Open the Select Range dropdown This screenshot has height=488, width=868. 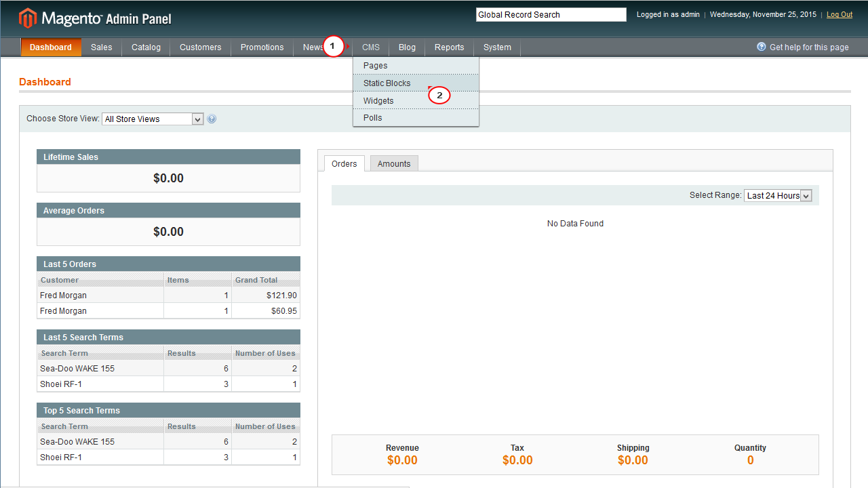(778, 195)
